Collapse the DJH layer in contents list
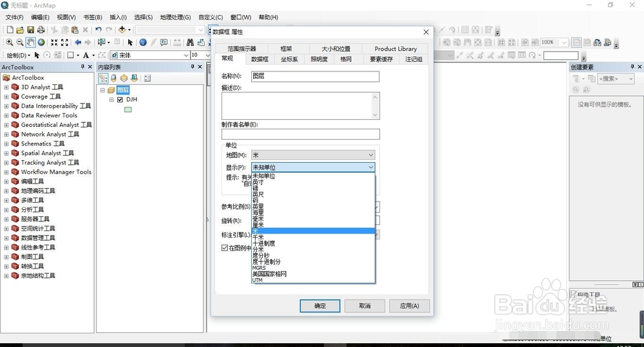 click(x=111, y=100)
